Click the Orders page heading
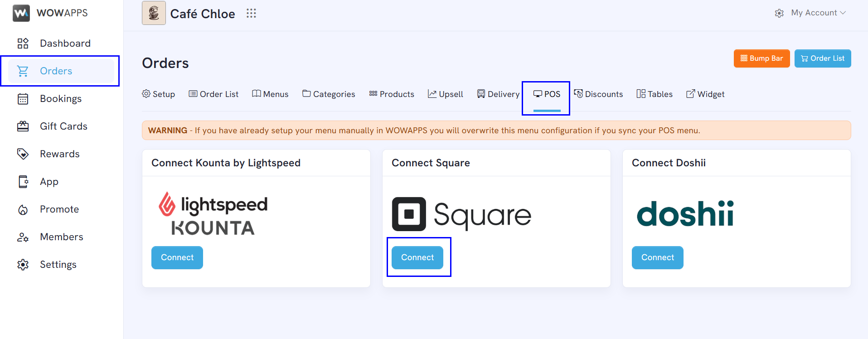Screen dimensions: 868x339 165,63
